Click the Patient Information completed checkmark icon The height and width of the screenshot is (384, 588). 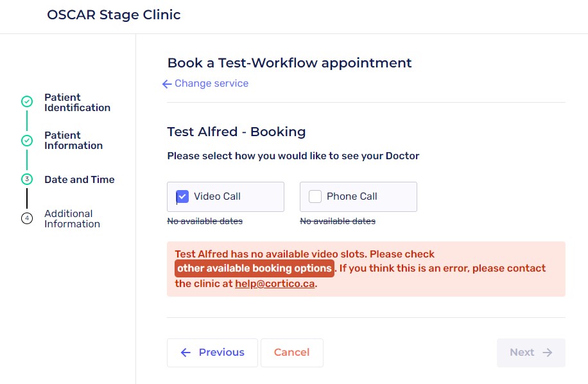pos(27,141)
